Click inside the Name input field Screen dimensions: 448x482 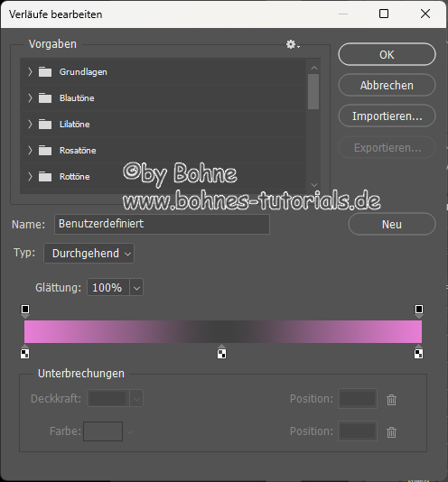tap(162, 224)
